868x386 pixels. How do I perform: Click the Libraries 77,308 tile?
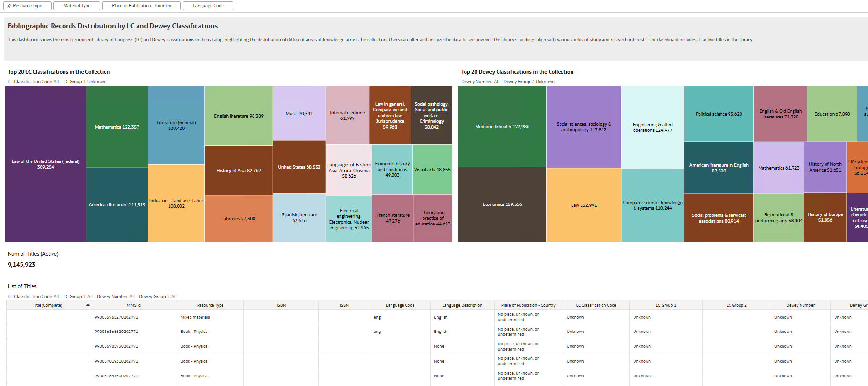[x=239, y=218]
